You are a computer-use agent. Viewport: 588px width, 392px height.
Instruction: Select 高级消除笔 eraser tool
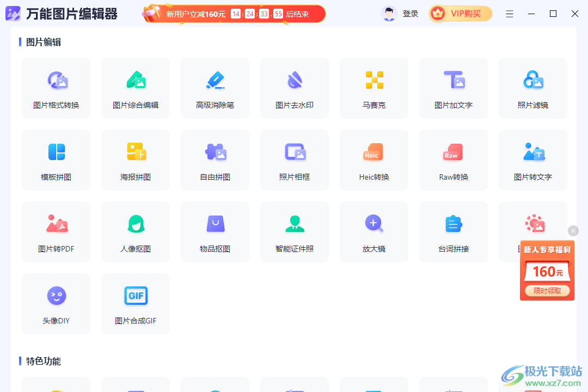(x=215, y=88)
